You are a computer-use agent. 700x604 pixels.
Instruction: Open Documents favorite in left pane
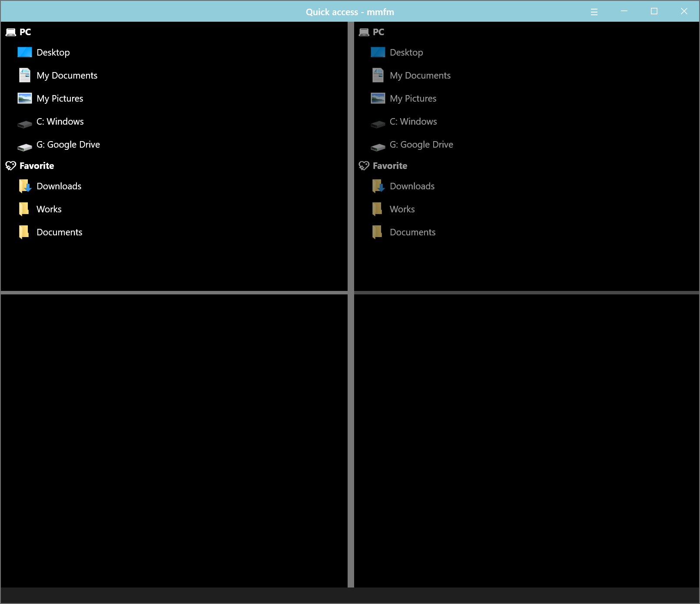pos(60,232)
